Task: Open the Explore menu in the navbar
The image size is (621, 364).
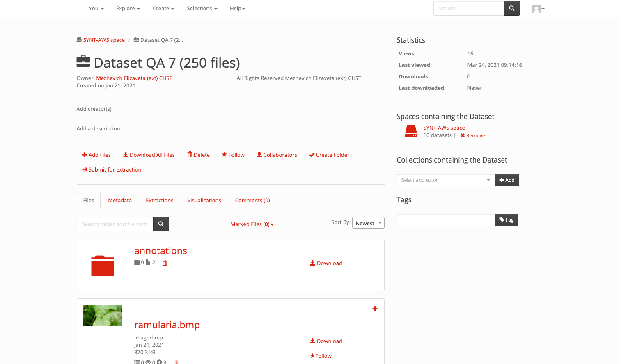Action: pyautogui.click(x=128, y=8)
